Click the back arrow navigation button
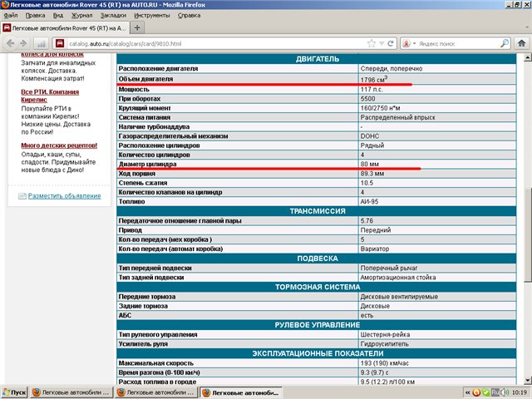The height and width of the screenshot is (399, 532). coord(11,43)
